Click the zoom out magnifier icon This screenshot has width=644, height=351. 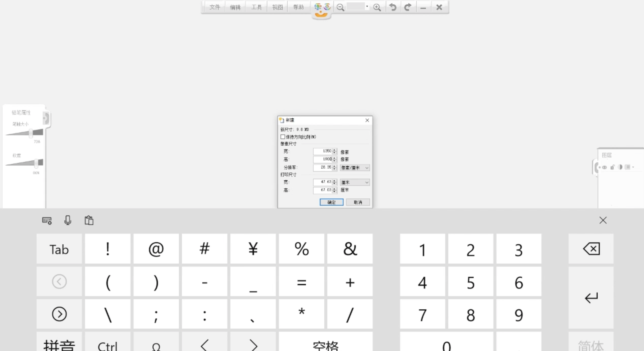340,7
